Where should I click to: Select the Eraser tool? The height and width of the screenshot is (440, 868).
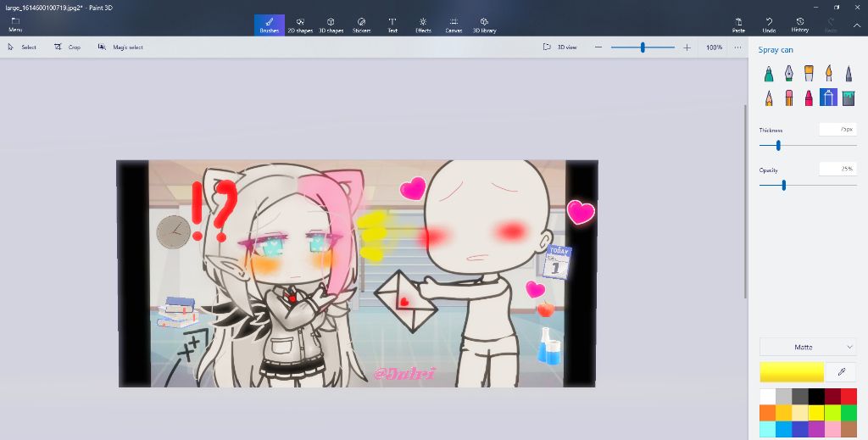(788, 98)
